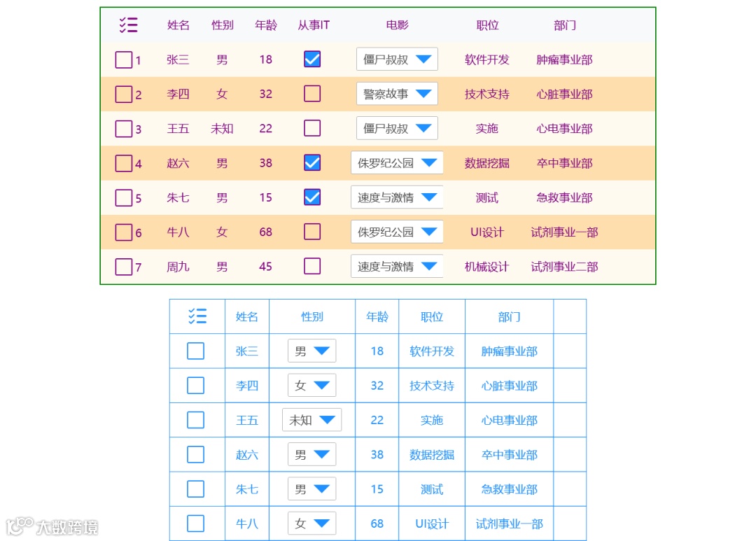Tick the row 5 checkbox for 朱七 in the top table
The image size is (756, 541).
pos(123,197)
